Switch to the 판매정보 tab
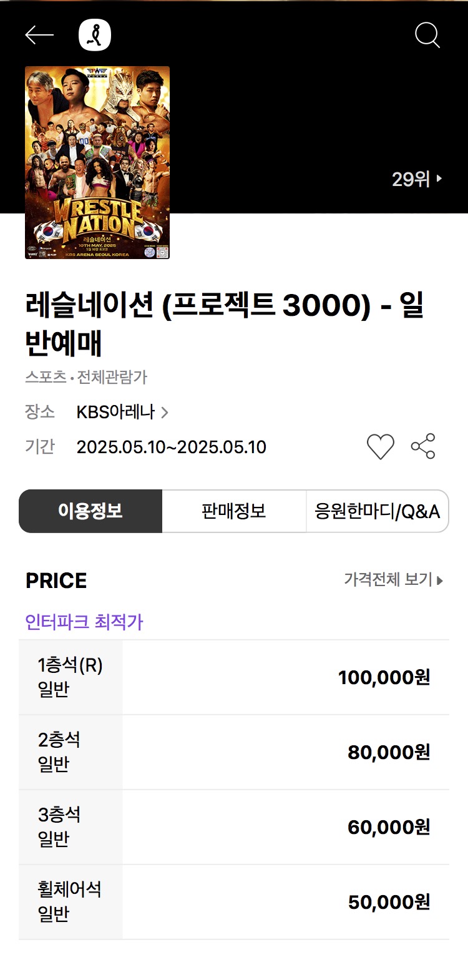The width and height of the screenshot is (468, 980). (x=234, y=511)
